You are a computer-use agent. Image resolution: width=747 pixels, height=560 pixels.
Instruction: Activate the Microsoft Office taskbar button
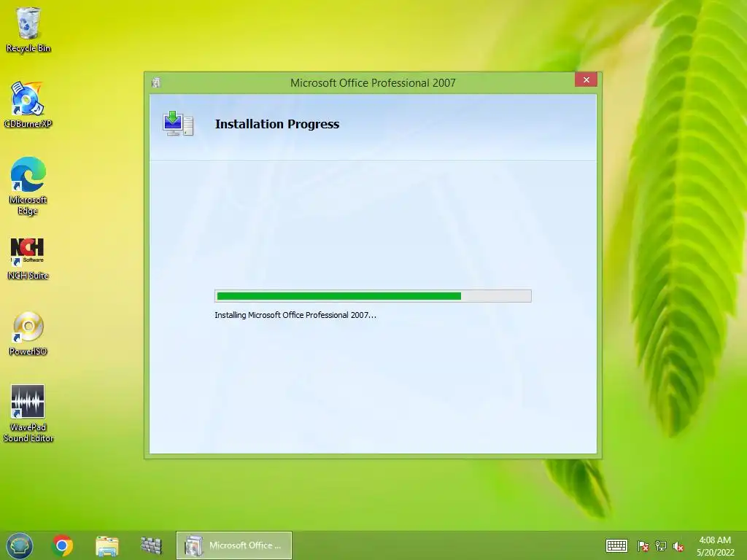[x=234, y=545]
